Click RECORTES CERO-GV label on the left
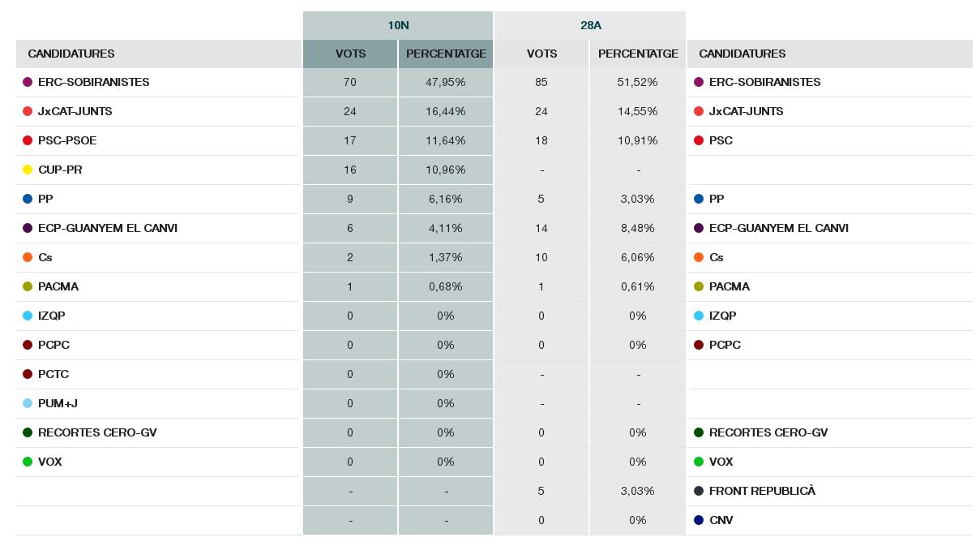 coord(97,432)
